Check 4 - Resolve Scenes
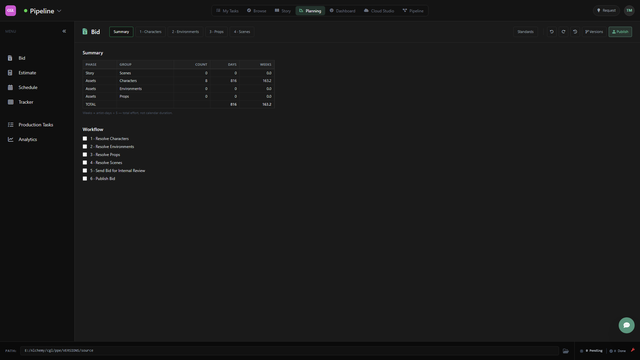 [x=85, y=162]
